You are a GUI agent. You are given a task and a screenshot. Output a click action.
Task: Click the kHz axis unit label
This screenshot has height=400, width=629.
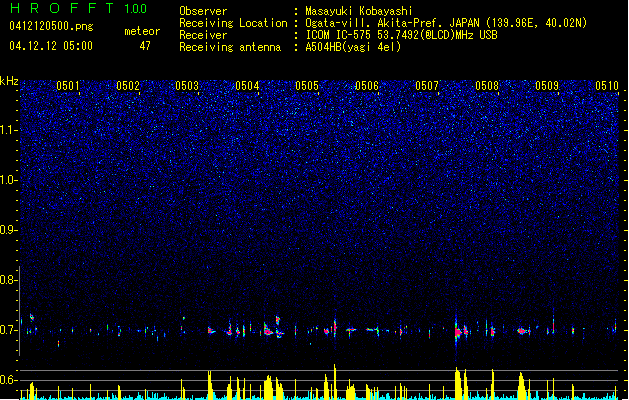pos(9,81)
